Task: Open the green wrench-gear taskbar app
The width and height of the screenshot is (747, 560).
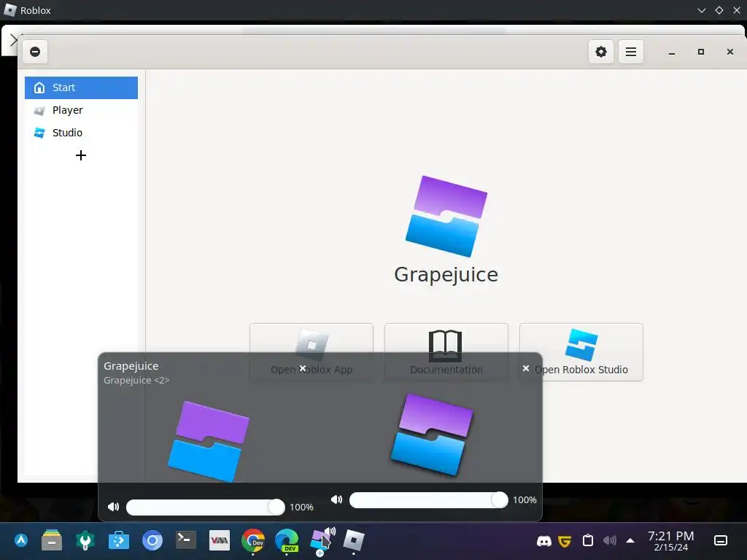Action: [x=85, y=540]
